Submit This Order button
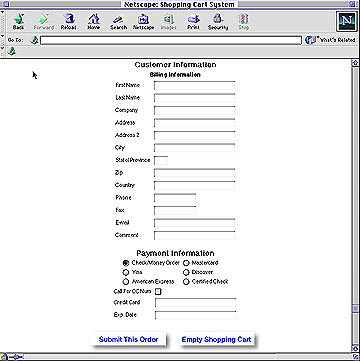Image resolution: width=360 pixels, height=361 pixels. (128, 339)
